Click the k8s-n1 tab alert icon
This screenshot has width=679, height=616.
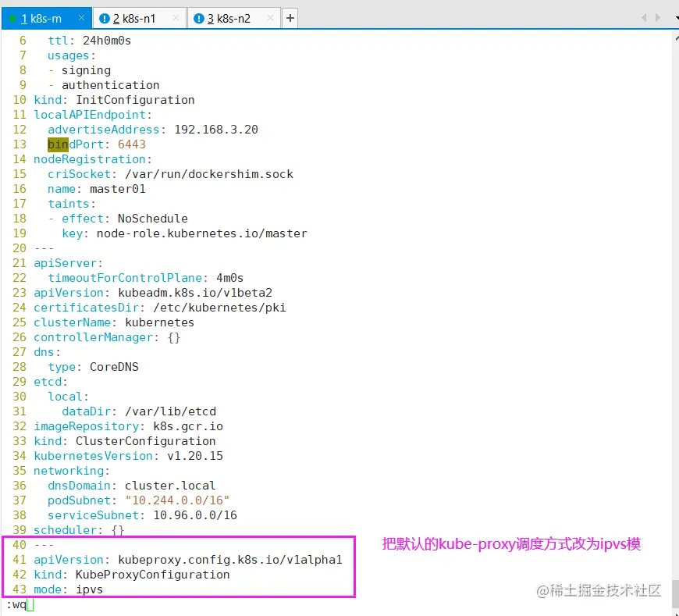[x=105, y=18]
